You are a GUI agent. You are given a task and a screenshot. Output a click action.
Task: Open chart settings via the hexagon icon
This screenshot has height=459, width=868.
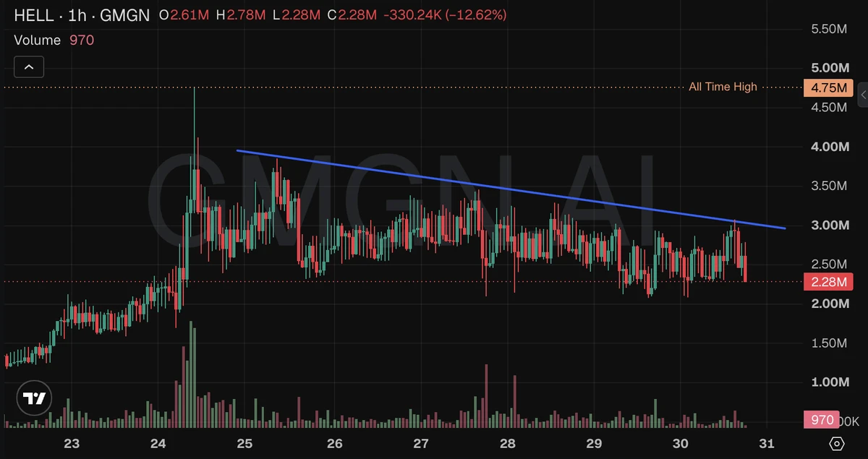coord(837,443)
